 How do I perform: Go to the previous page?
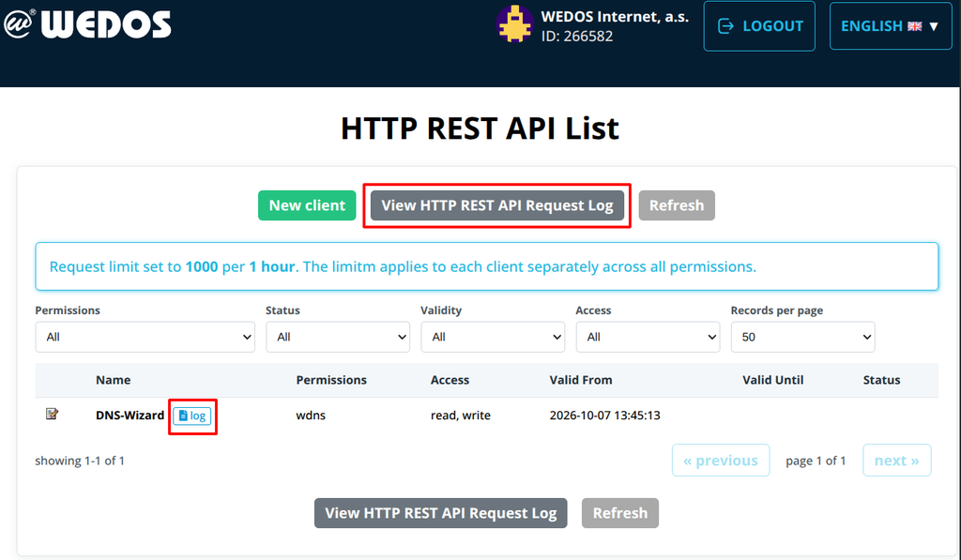tap(721, 461)
